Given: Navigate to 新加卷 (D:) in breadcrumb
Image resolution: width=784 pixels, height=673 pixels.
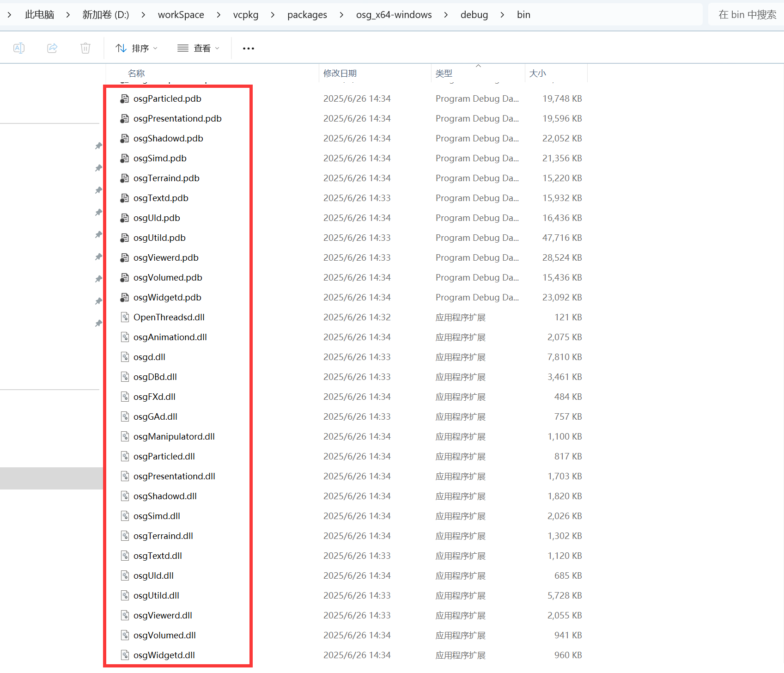Looking at the screenshot, I should tap(106, 15).
